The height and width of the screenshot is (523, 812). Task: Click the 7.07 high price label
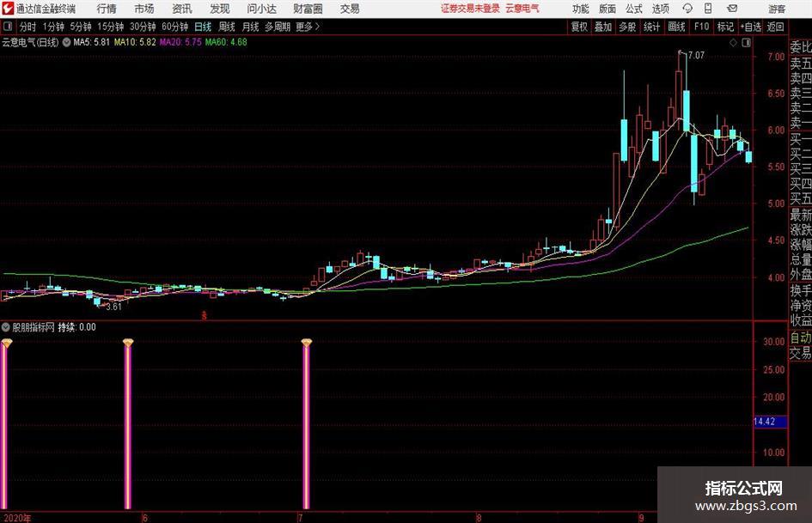[x=696, y=55]
